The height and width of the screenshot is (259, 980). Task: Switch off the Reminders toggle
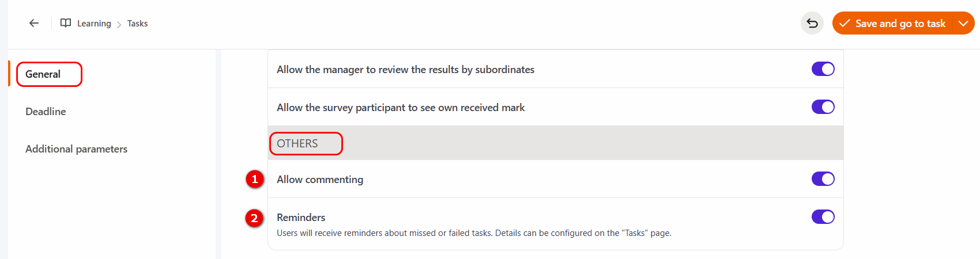click(823, 217)
